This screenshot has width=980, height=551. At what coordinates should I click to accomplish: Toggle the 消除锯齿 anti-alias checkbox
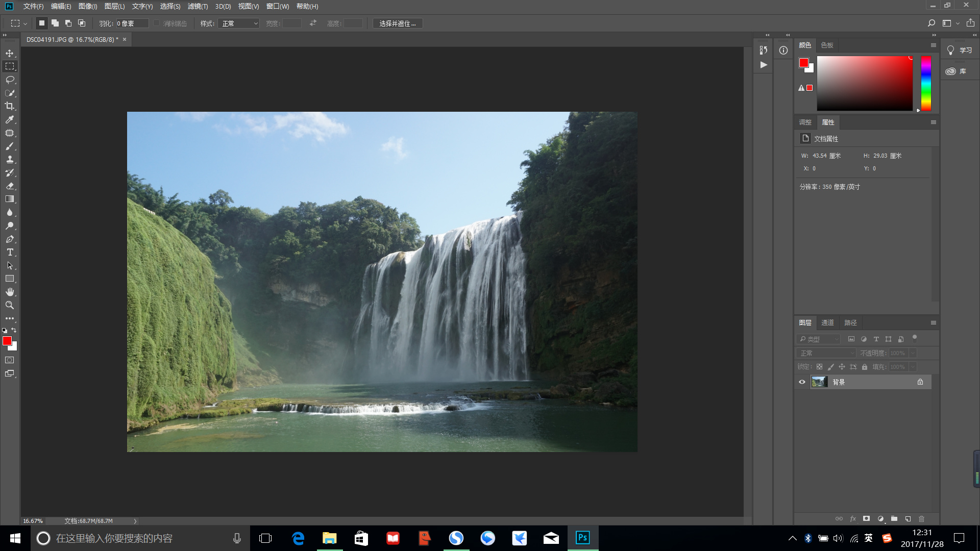point(157,23)
